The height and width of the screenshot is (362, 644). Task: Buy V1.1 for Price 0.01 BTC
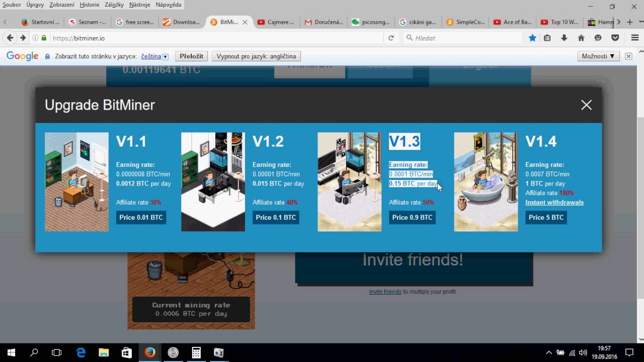coord(141,217)
